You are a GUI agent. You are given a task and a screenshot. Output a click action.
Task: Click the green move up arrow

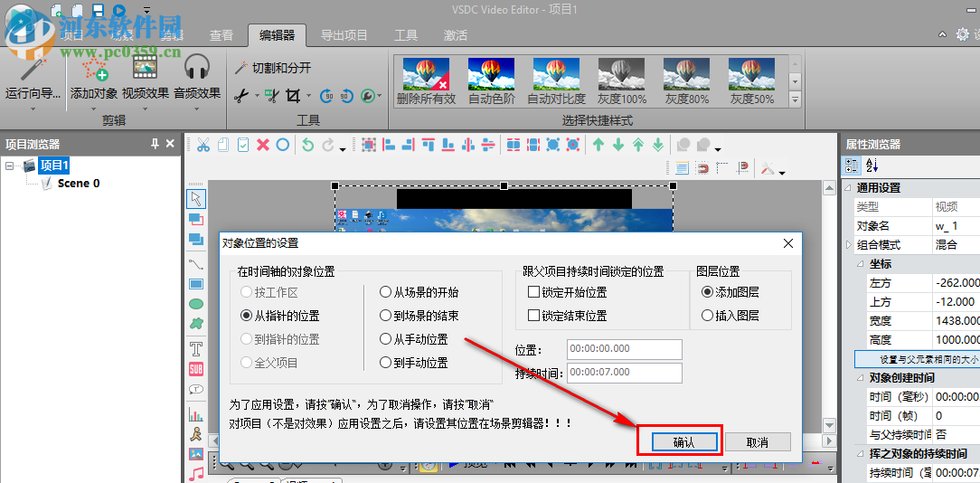(x=598, y=145)
